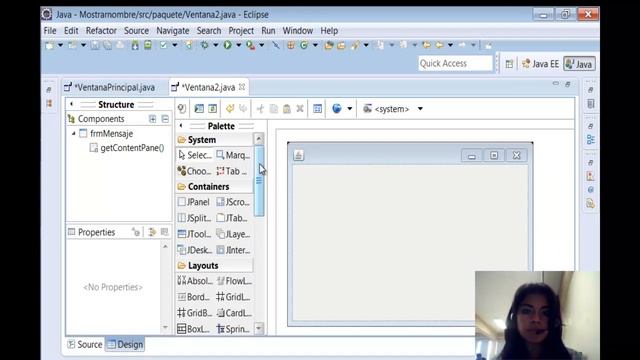
Task: Open dropdown arrow next to Debug icon
Action: coord(216,45)
